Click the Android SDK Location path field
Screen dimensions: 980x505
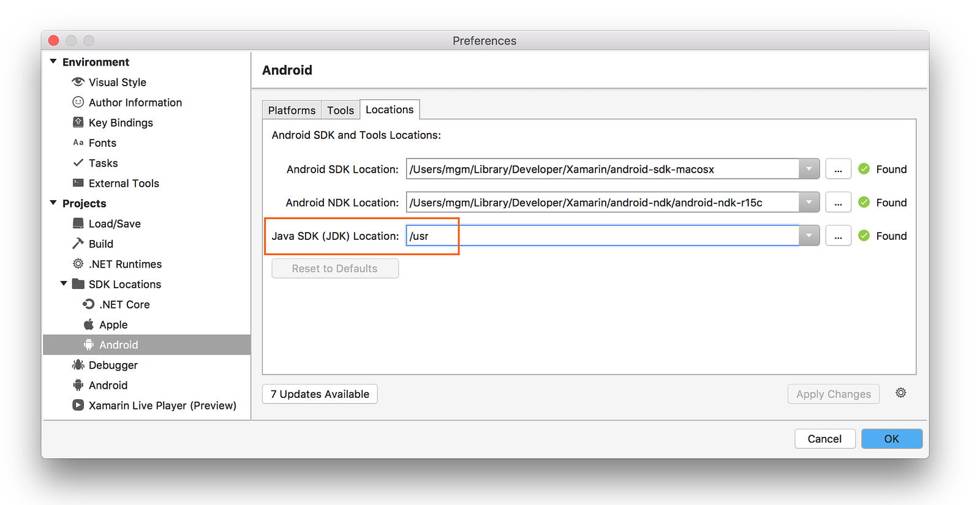[603, 169]
